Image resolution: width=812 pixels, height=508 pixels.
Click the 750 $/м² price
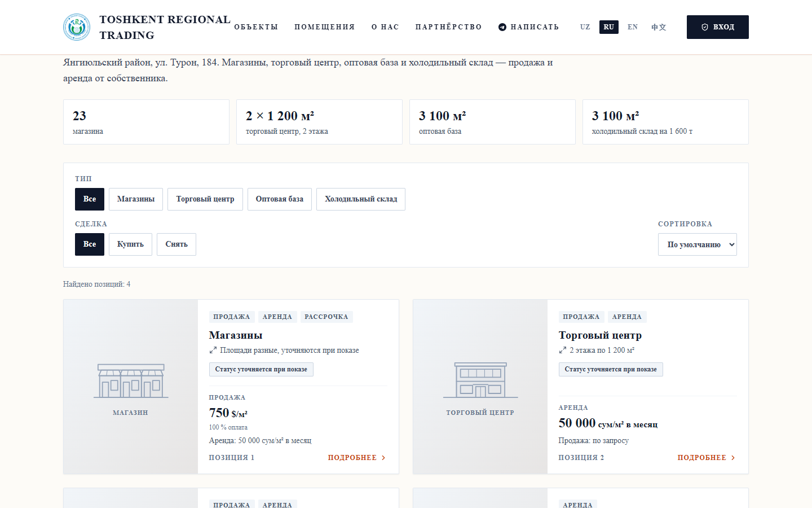coord(228,413)
